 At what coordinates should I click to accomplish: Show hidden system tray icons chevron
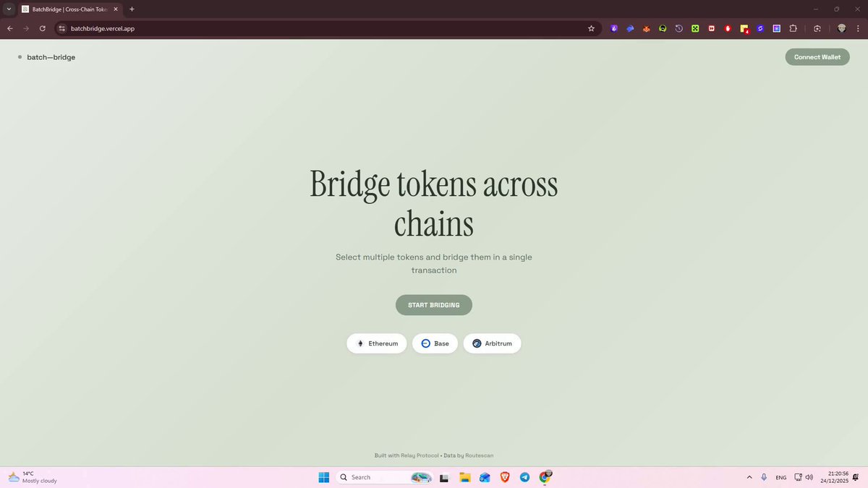(749, 477)
